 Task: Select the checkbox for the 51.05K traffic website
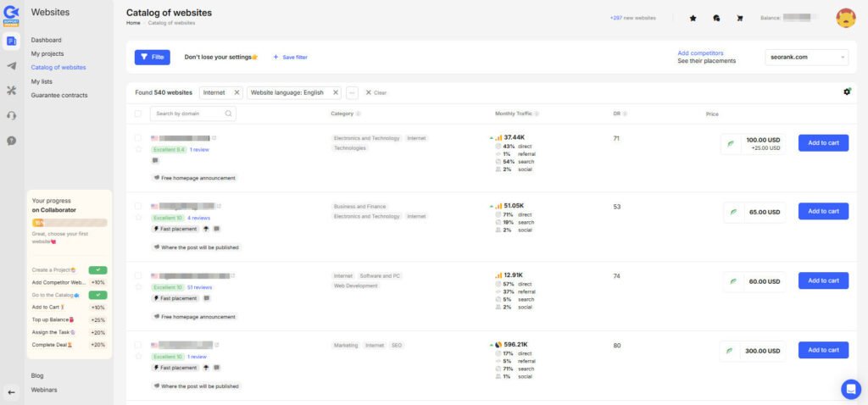point(138,206)
